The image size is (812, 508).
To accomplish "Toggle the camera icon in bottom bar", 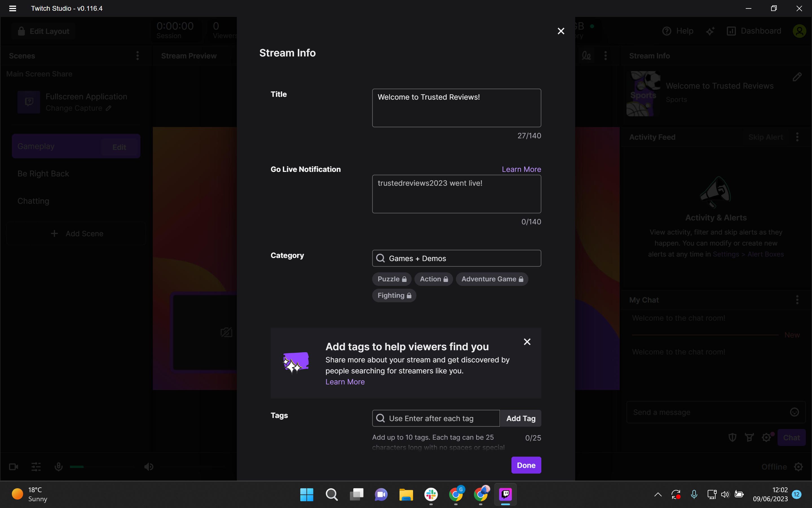I will point(14,467).
